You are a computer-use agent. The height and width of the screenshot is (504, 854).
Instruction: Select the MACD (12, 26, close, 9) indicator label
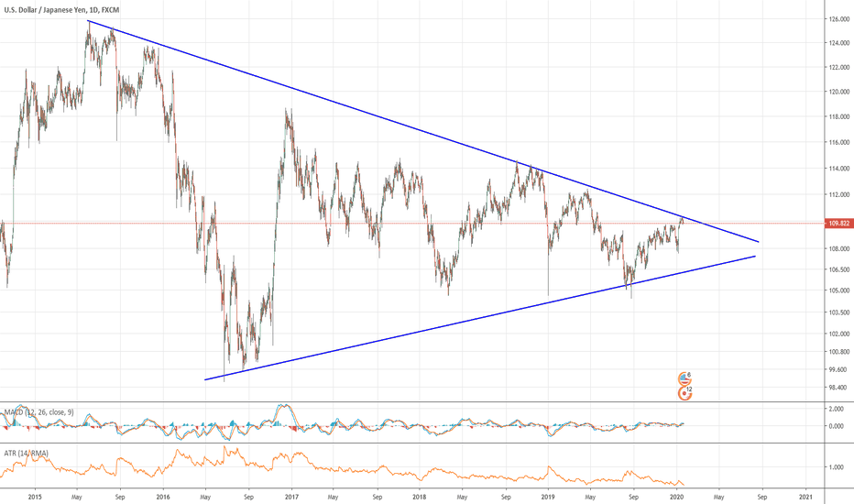click(x=39, y=412)
